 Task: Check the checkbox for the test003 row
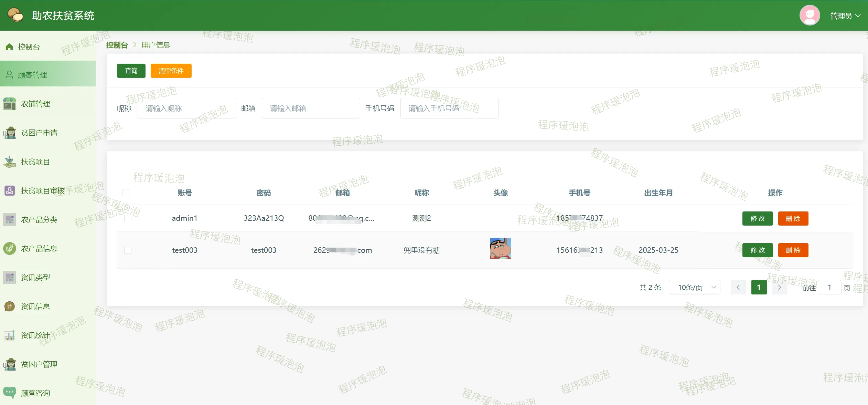pyautogui.click(x=128, y=250)
